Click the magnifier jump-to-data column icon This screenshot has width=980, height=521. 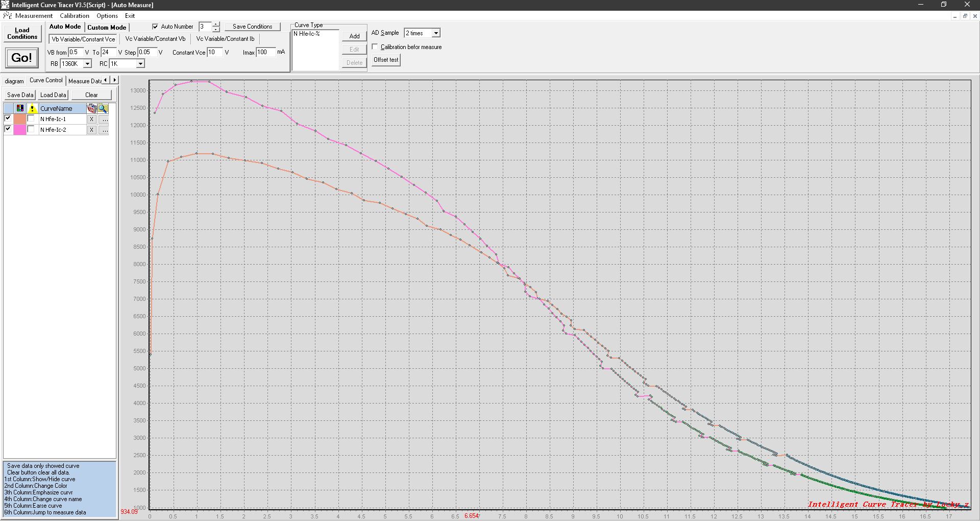pyautogui.click(x=103, y=108)
